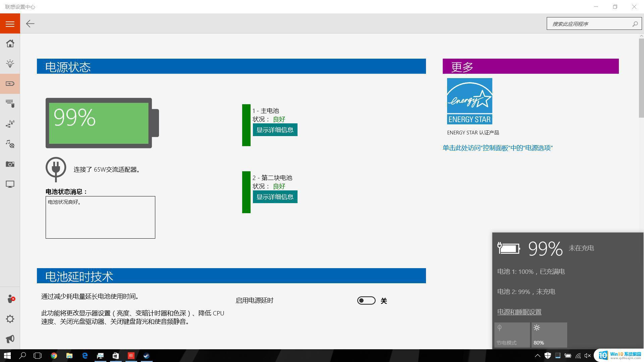Select the battery power sidebar icon
Screen dimensions: 644x362
point(10,84)
